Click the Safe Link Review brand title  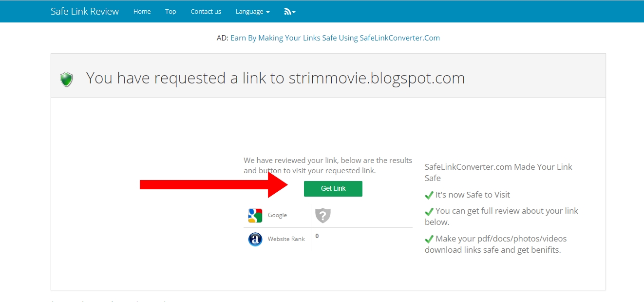click(x=85, y=11)
